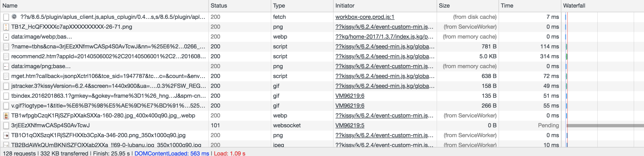This screenshot has width=644, height=156.
Task: Open VM96219:6 initiator link in tbindex row
Action: click(350, 96)
